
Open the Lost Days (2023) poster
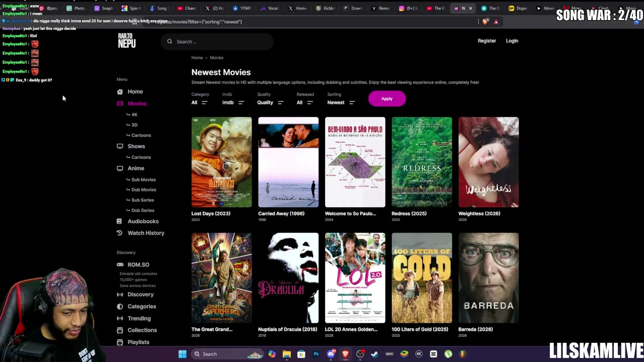pos(221,162)
